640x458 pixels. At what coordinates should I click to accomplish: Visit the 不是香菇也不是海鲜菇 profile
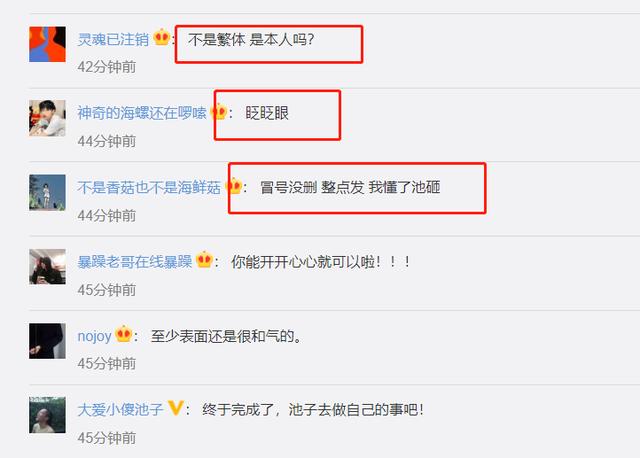(149, 187)
